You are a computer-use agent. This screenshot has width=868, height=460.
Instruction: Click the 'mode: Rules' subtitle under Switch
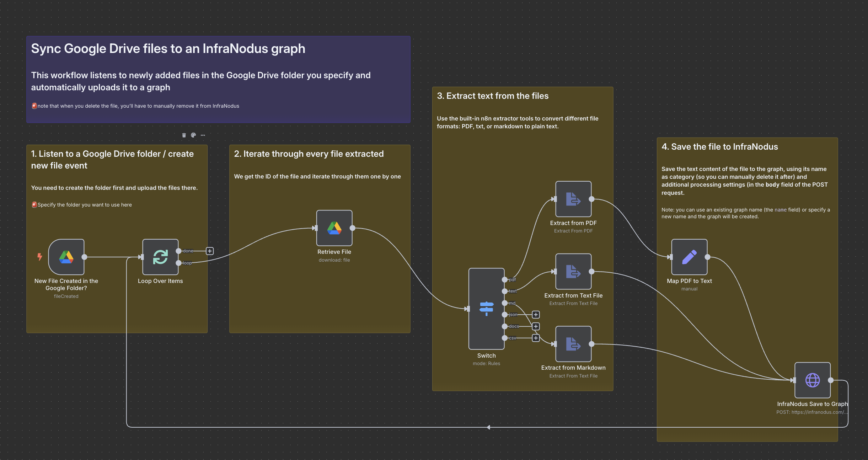tap(486, 363)
